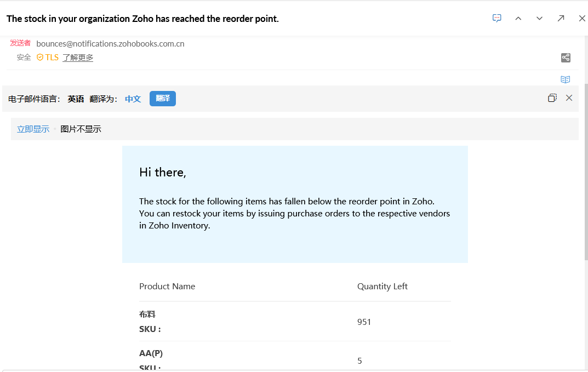Change source language 英语
Screen dimensions: 588x372
(x=76, y=99)
